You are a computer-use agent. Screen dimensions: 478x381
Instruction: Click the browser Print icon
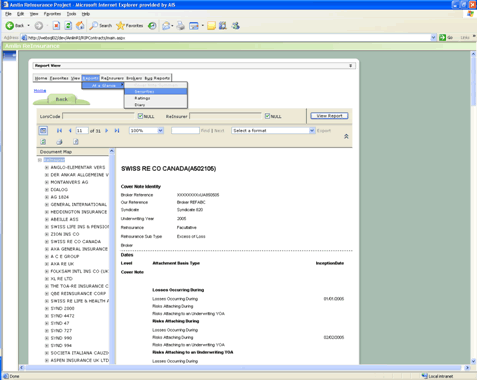180,26
